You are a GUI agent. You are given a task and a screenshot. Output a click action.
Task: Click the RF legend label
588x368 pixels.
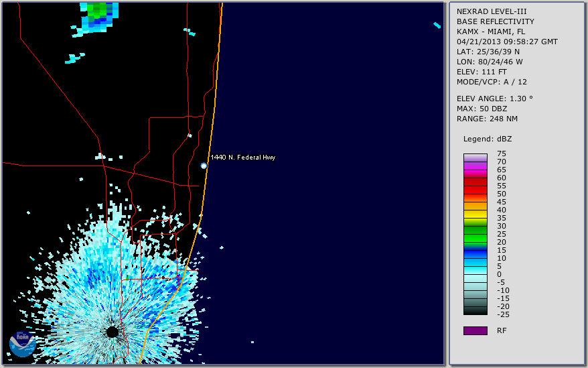(502, 331)
